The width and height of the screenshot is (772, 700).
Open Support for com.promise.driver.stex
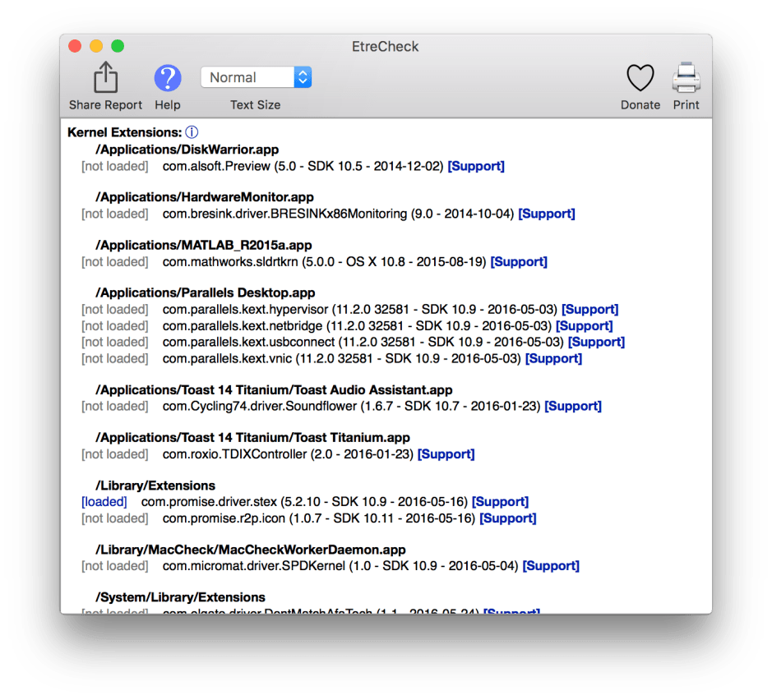pyautogui.click(x=500, y=501)
